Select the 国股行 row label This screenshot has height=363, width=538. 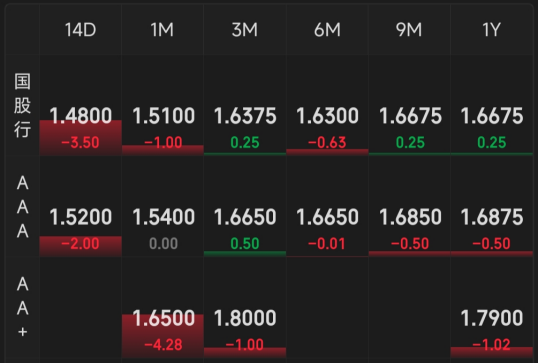click(22, 105)
